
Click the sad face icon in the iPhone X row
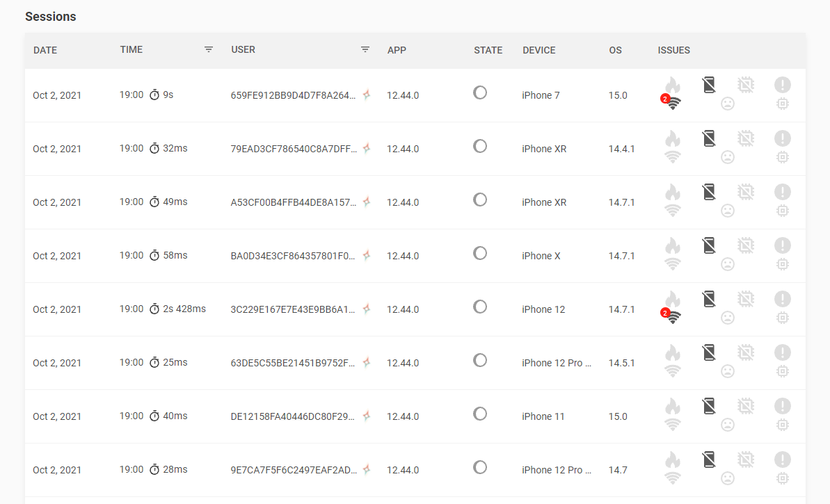(728, 264)
